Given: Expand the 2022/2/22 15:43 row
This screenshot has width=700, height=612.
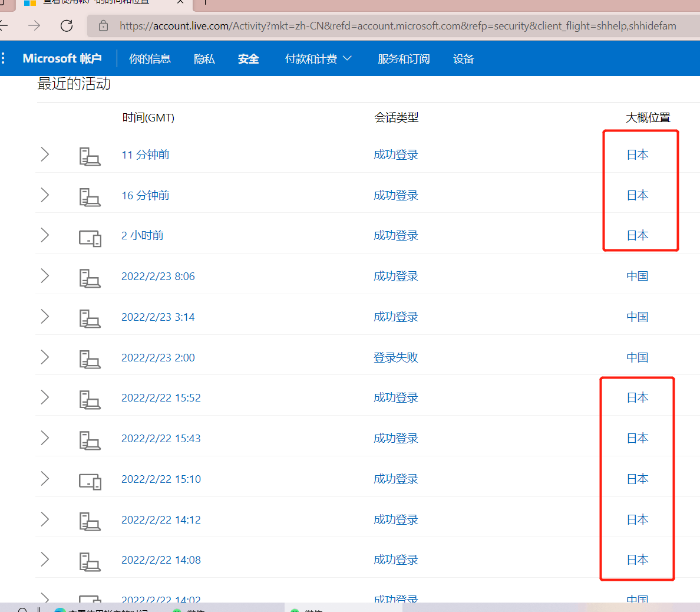Looking at the screenshot, I should (x=45, y=438).
